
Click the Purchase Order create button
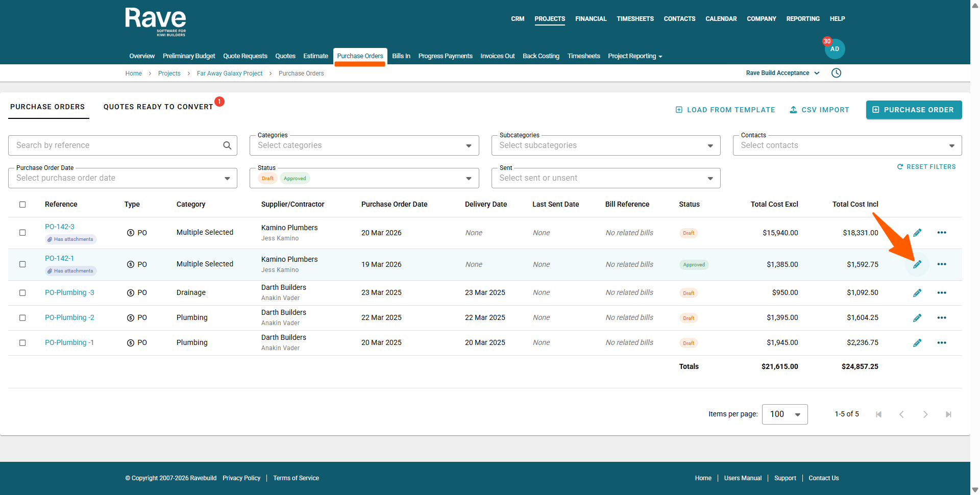914,110
